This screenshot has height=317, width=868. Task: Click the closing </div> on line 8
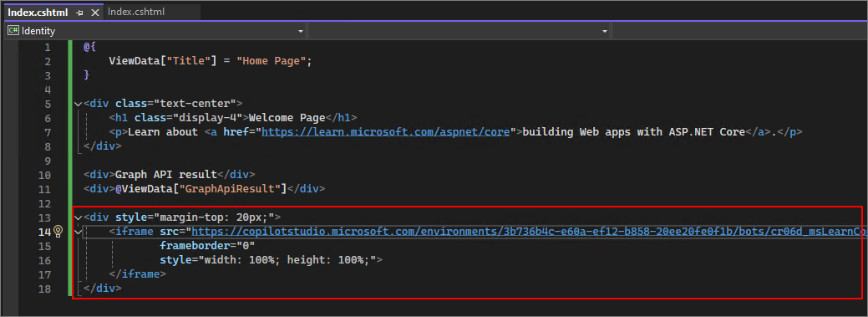pyautogui.click(x=103, y=146)
